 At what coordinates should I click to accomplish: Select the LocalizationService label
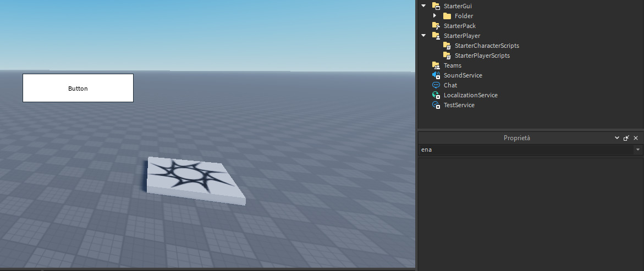pyautogui.click(x=471, y=95)
